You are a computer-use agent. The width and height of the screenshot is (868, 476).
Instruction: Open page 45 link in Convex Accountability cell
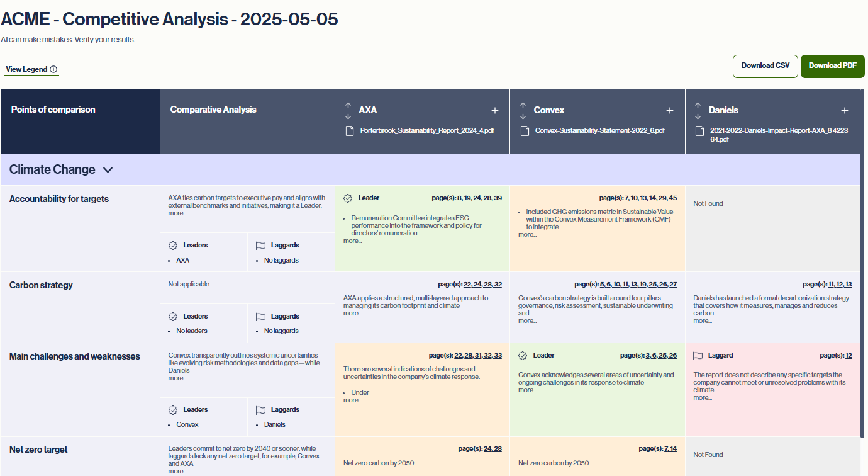click(673, 198)
